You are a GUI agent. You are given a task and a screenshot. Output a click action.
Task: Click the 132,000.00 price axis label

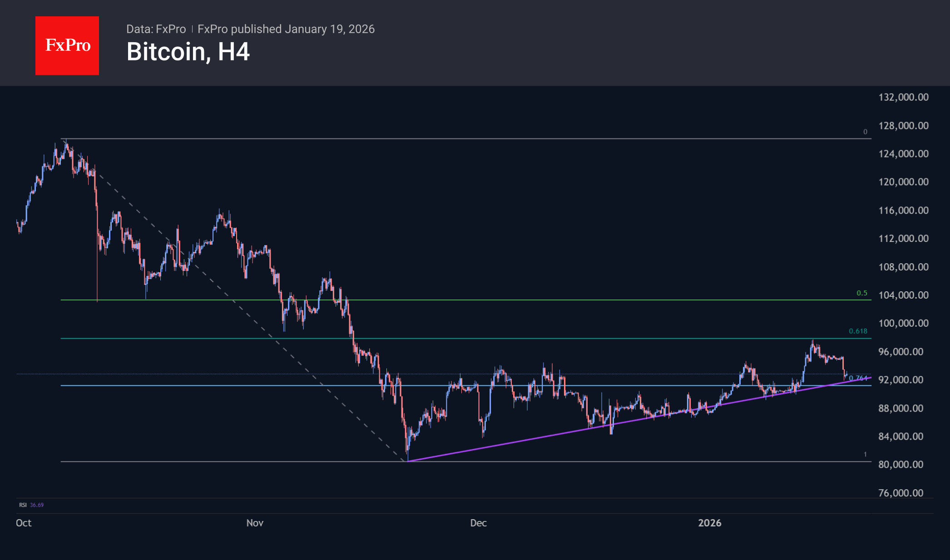[x=903, y=97]
